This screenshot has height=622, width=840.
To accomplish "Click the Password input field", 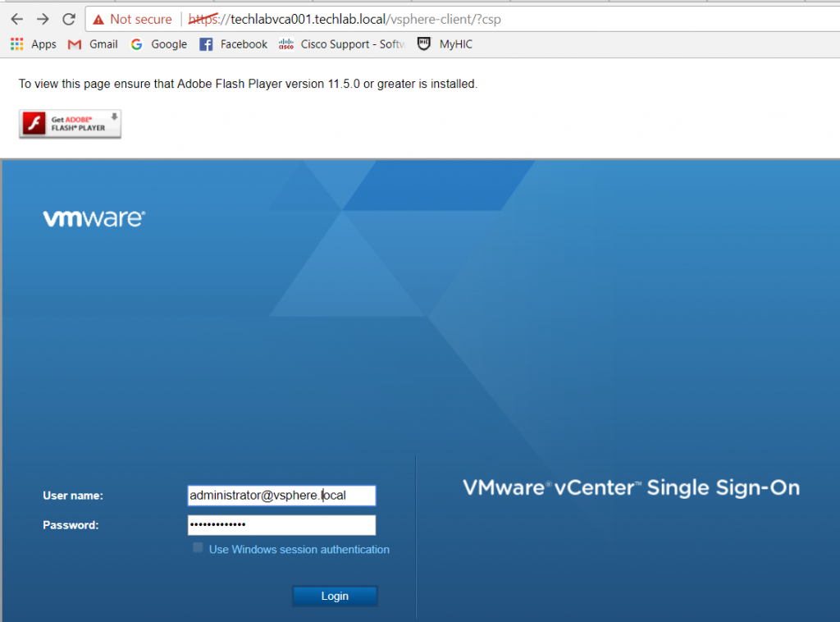I will pyautogui.click(x=282, y=525).
